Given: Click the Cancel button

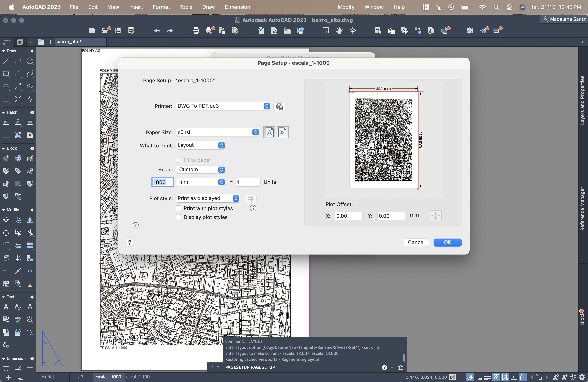Looking at the screenshot, I should pyautogui.click(x=416, y=242).
